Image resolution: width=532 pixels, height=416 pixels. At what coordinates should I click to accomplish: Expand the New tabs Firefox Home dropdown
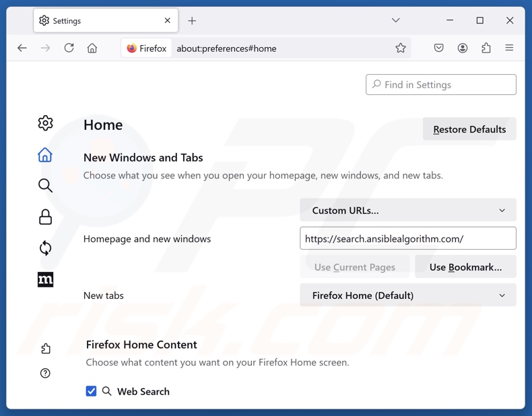pos(408,295)
